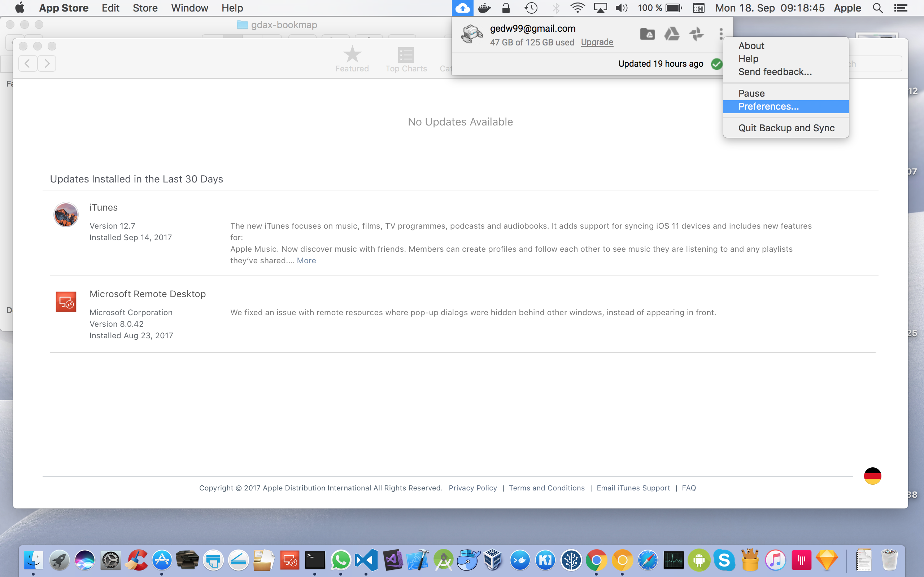Viewport: 924px width, 577px height.
Task: Launch WhatsApp from the Dock
Action: pyautogui.click(x=341, y=560)
